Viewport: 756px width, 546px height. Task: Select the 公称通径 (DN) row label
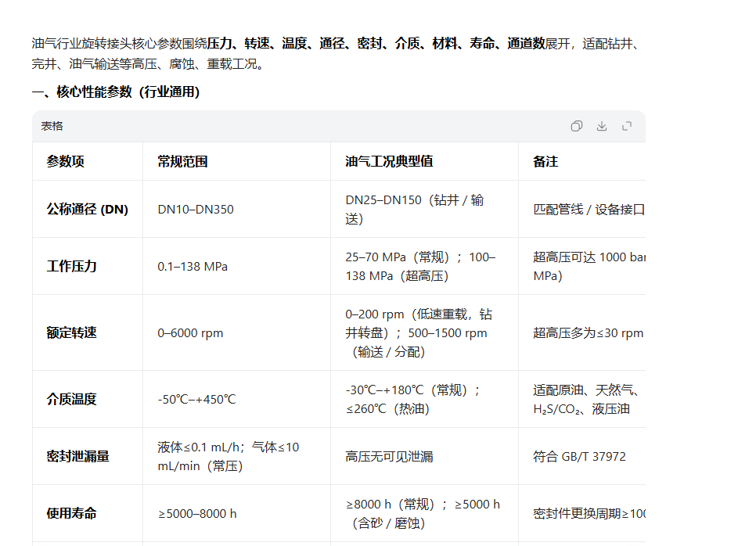click(87, 210)
